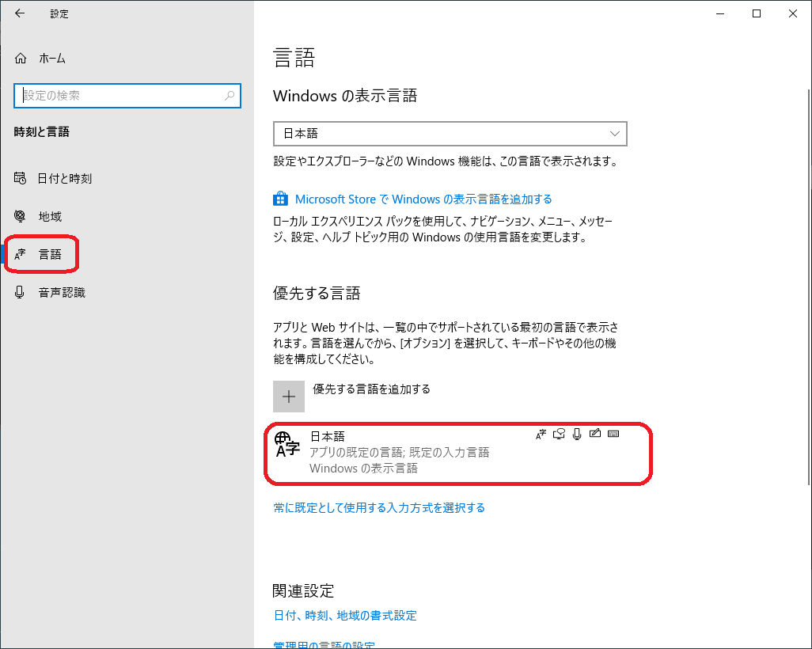Click the 常に既定として使用する入力方式を選択する link
Viewport: 812px width, 649px height.
point(379,508)
